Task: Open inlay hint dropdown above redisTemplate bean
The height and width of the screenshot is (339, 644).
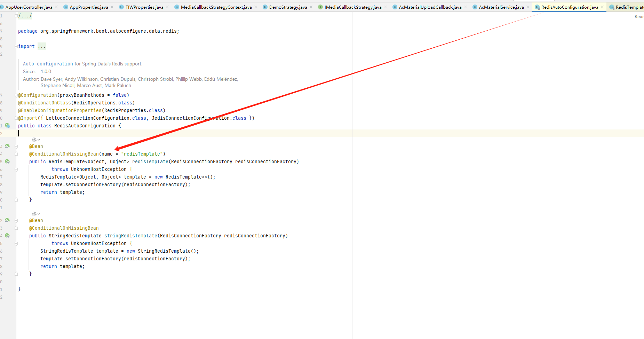Action: coord(36,140)
